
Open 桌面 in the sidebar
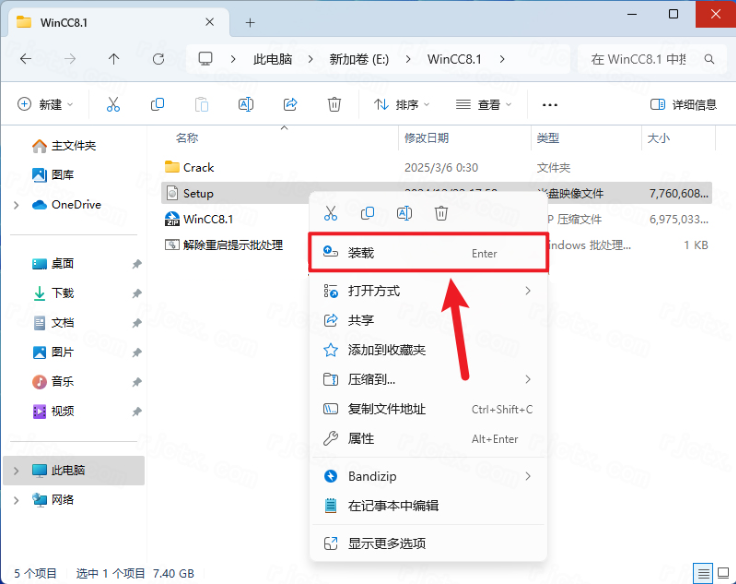coord(53,264)
